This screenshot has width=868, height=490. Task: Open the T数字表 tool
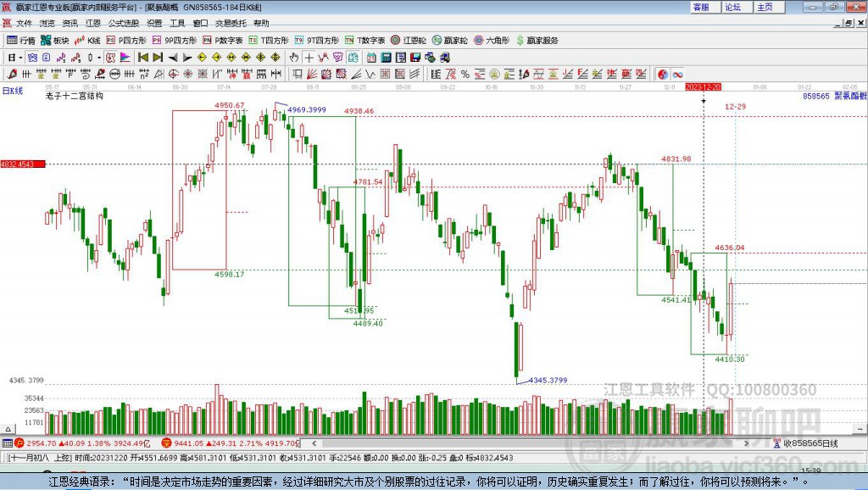[364, 41]
